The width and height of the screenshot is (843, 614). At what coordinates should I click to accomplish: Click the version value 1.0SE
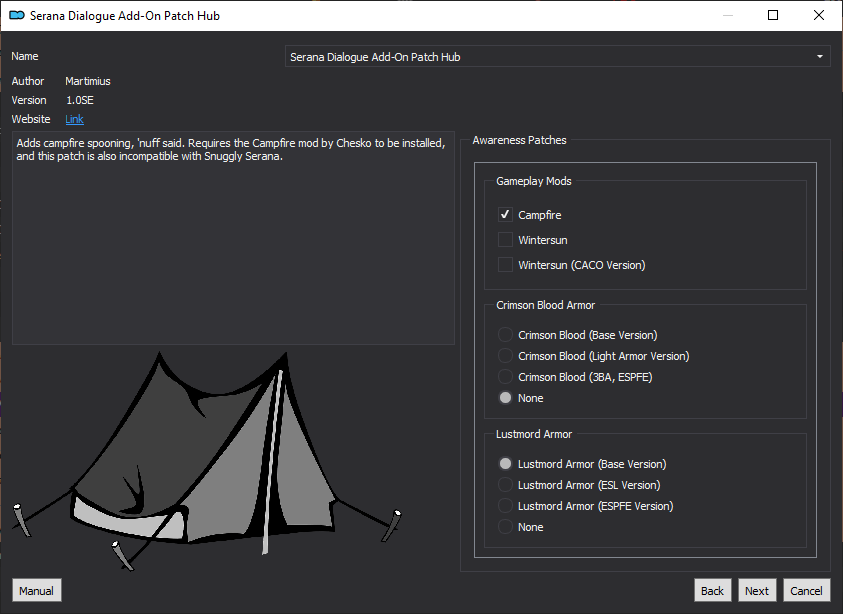[80, 100]
